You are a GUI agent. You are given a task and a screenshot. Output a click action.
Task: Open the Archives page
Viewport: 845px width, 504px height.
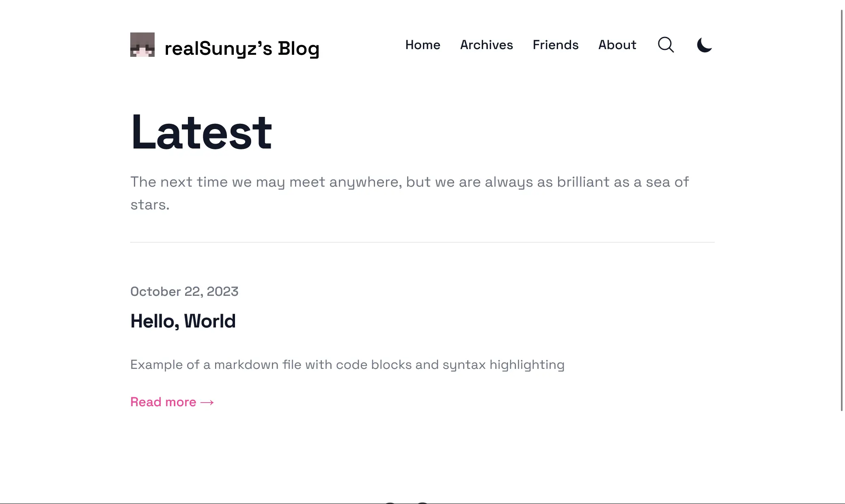pos(486,45)
